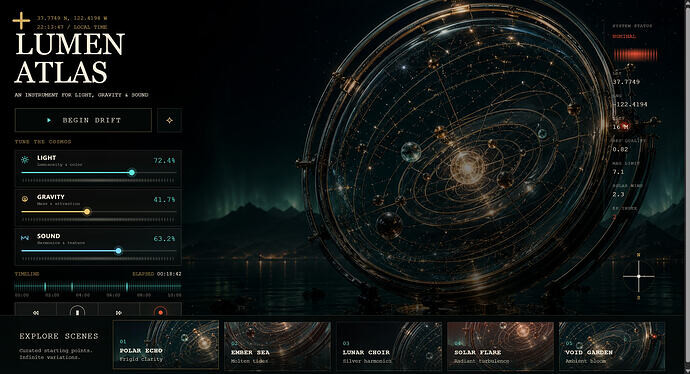Click the elapsed time 00:18:42 readout
Screen dimensions: 690x374
click(x=169, y=274)
